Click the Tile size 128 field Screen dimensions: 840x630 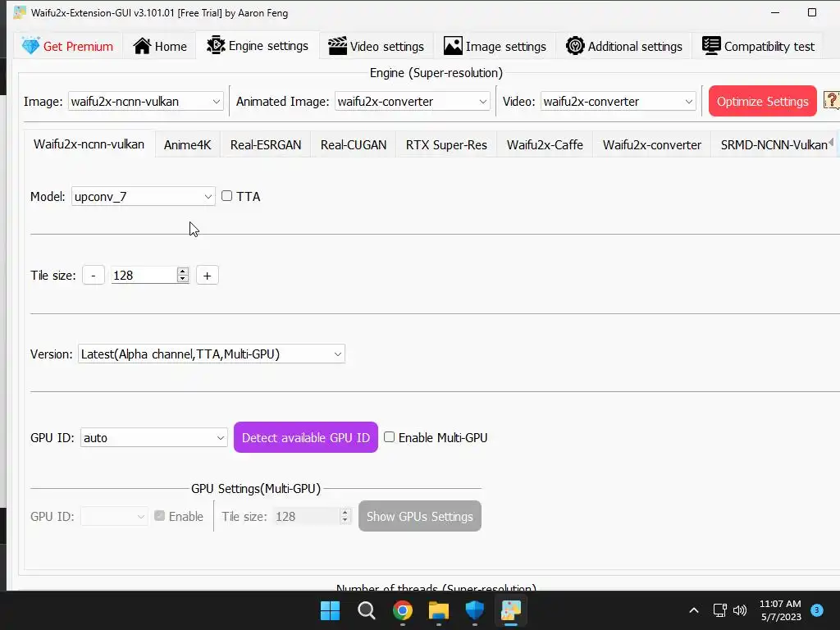pyautogui.click(x=144, y=276)
